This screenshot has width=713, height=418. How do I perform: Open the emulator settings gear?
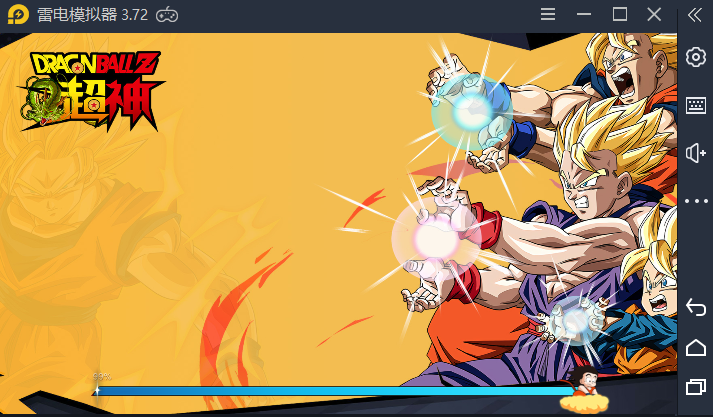point(696,57)
